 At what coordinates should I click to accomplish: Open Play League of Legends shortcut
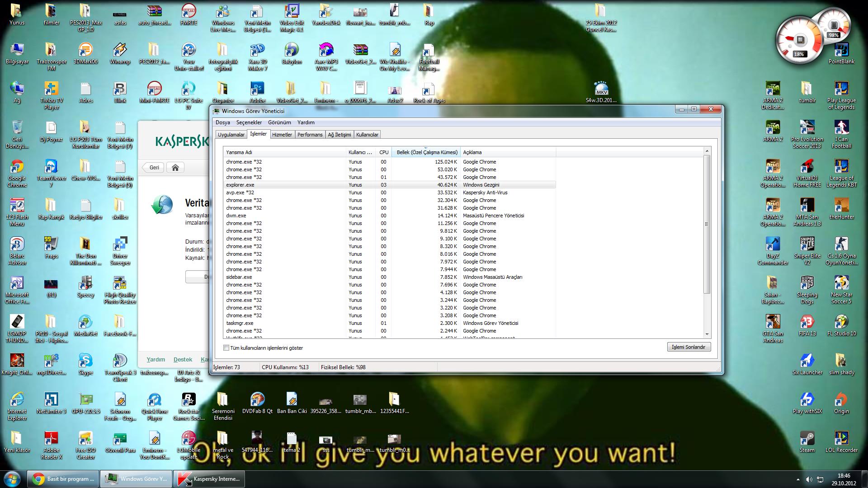point(841,95)
